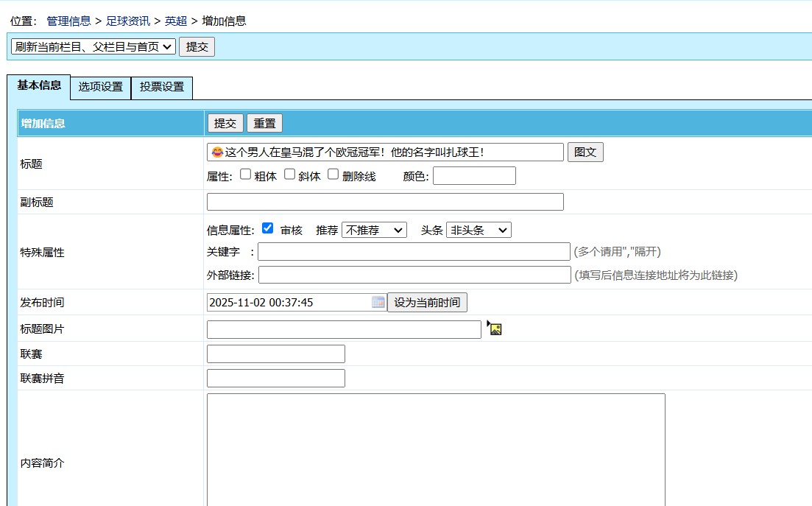Click the calendar icon in publish time field
Screen dimensions: 812x506
coord(378,302)
